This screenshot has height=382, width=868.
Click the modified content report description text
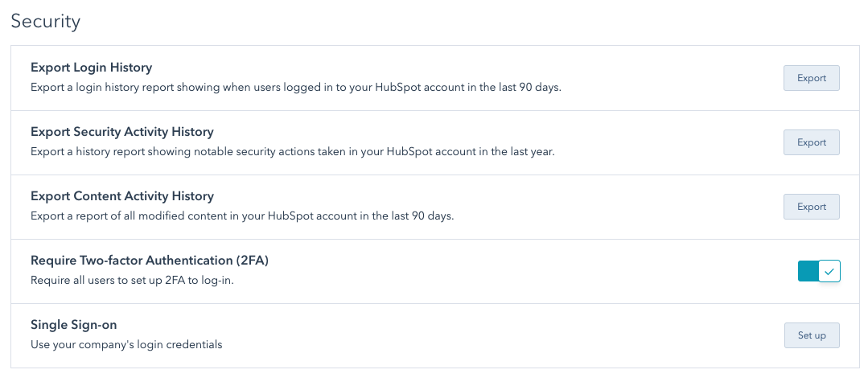click(x=241, y=216)
